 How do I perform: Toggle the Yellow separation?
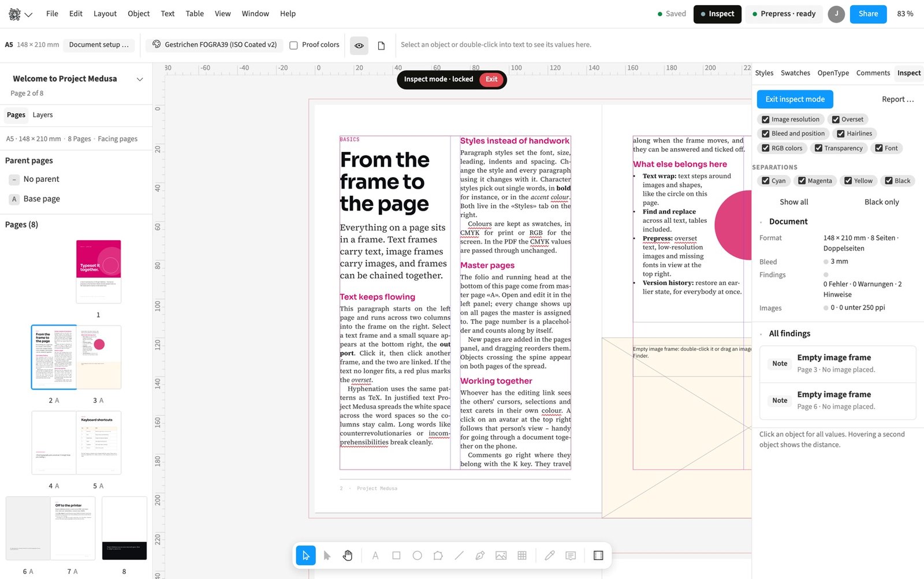click(848, 181)
